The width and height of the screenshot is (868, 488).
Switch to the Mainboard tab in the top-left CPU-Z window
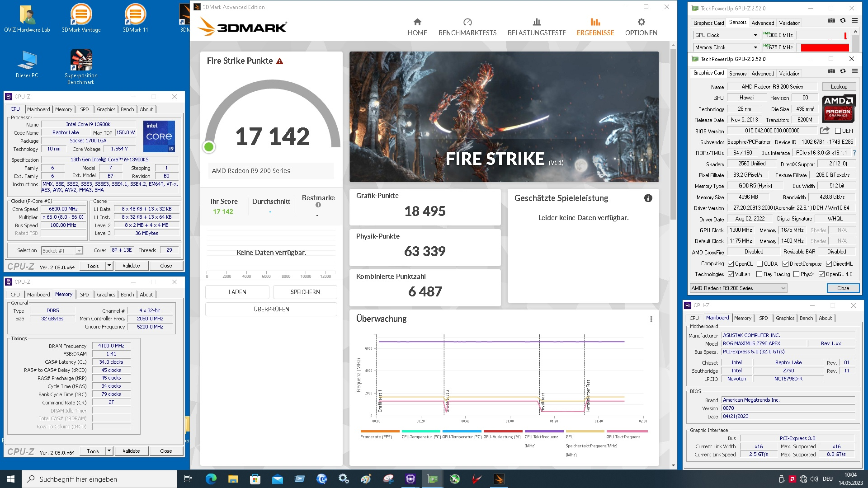coord(38,109)
